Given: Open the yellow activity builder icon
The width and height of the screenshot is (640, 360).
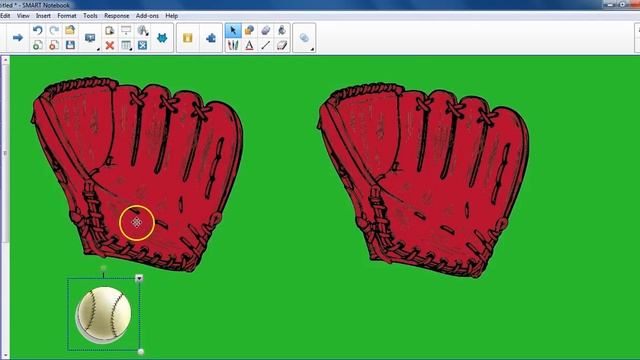Looking at the screenshot, I should [x=187, y=38].
